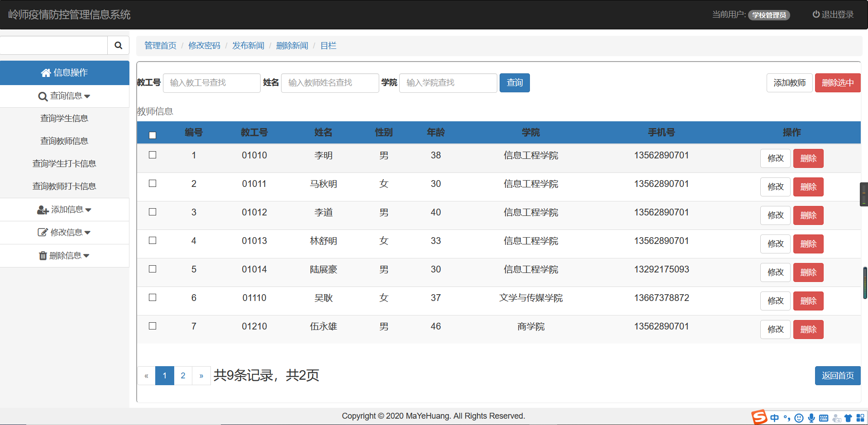Tick the checkbox for 林舒明
This screenshot has height=425, width=868.
pos(153,240)
